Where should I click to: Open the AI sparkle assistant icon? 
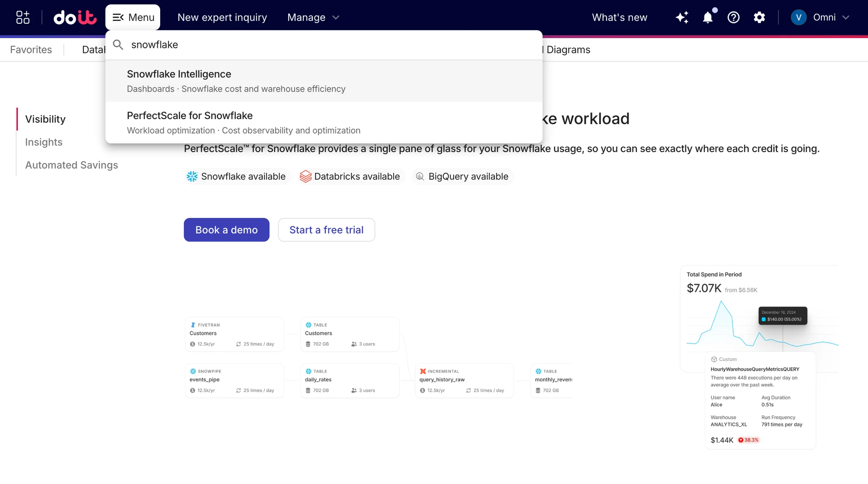tap(682, 17)
